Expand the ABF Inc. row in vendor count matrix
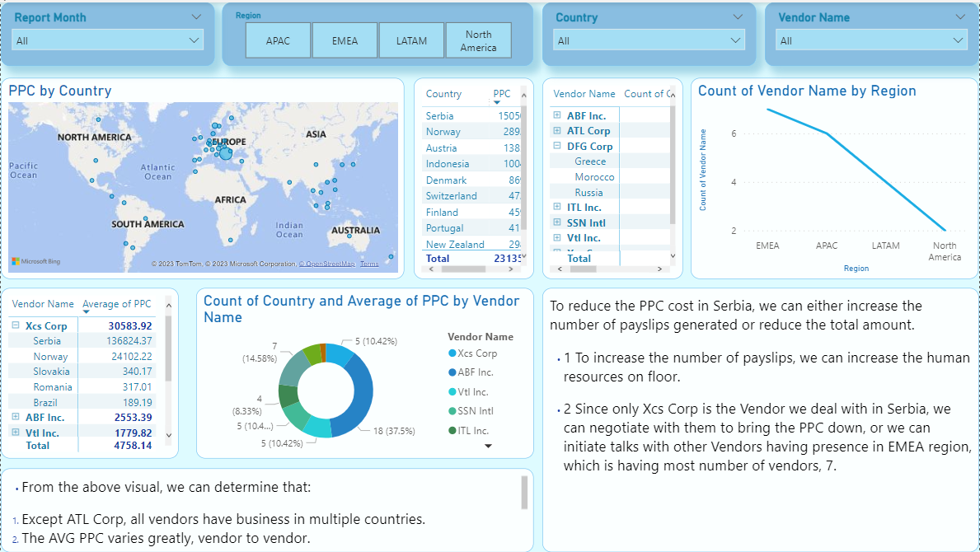This screenshot has width=980, height=552. [x=558, y=116]
